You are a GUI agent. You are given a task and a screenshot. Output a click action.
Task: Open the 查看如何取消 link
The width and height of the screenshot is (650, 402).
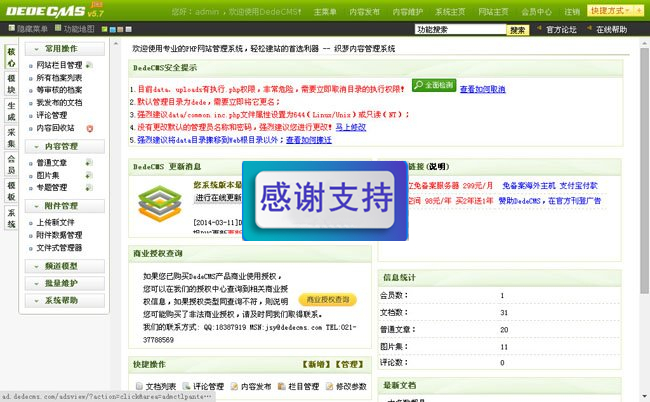[483, 89]
